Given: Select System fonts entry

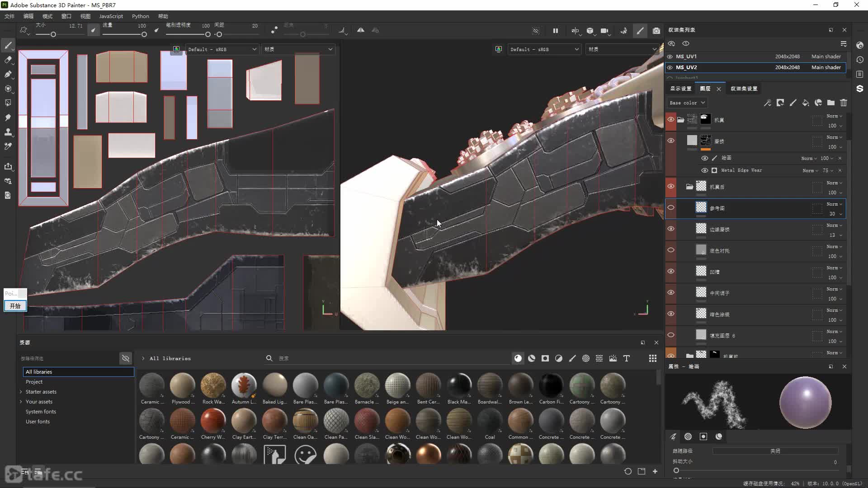Looking at the screenshot, I should 41,412.
